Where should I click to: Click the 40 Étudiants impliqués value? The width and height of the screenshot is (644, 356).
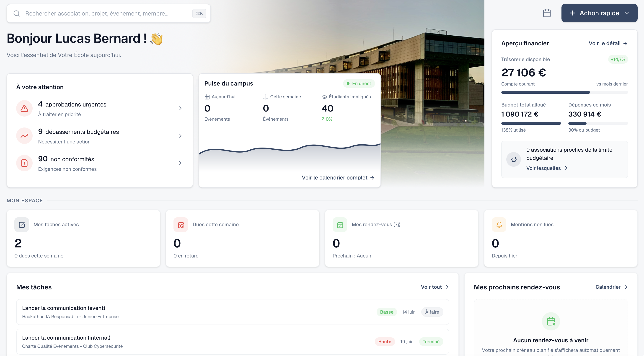327,108
